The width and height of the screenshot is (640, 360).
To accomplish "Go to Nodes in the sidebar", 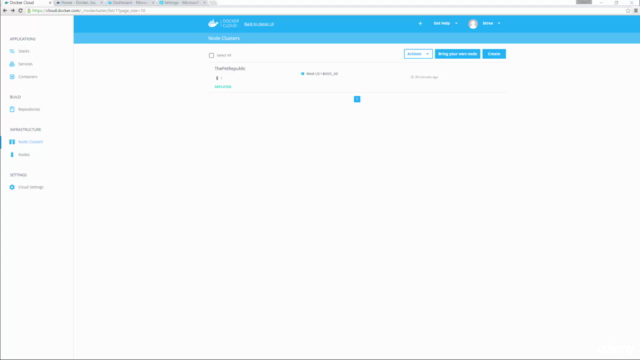I will [24, 155].
